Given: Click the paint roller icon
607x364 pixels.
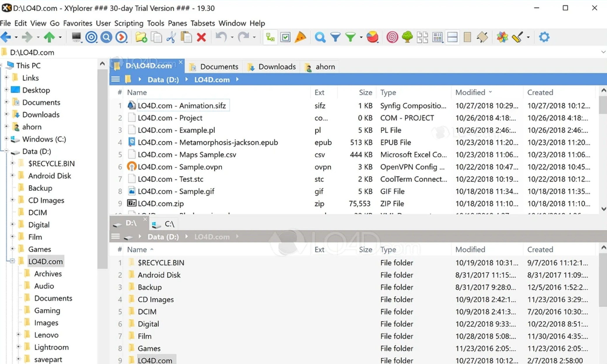Looking at the screenshot, I should click(517, 37).
